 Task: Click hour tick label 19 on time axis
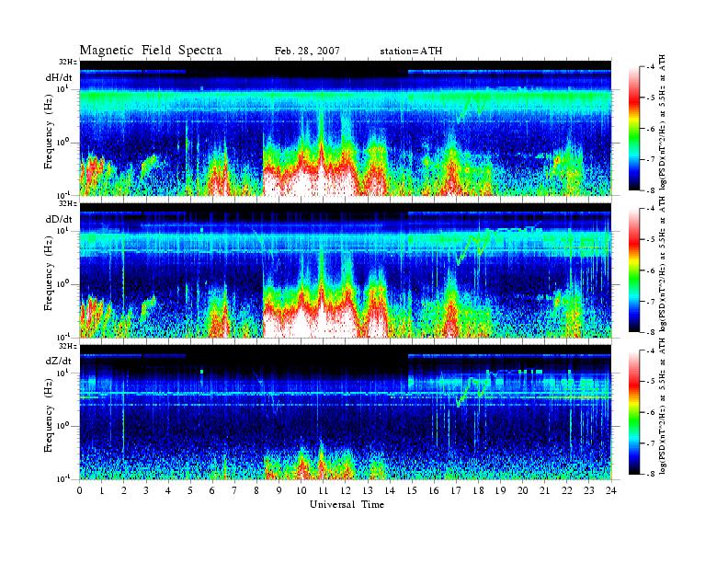click(500, 491)
